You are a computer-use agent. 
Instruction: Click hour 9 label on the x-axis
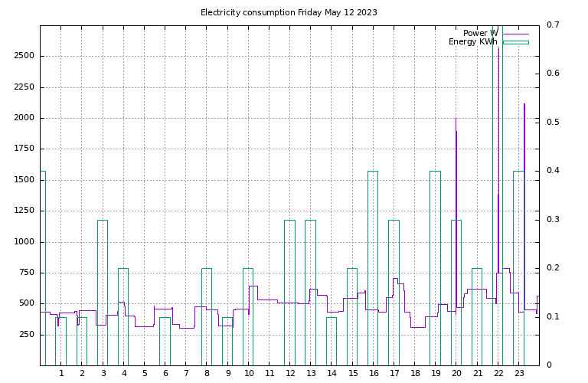[228, 373]
